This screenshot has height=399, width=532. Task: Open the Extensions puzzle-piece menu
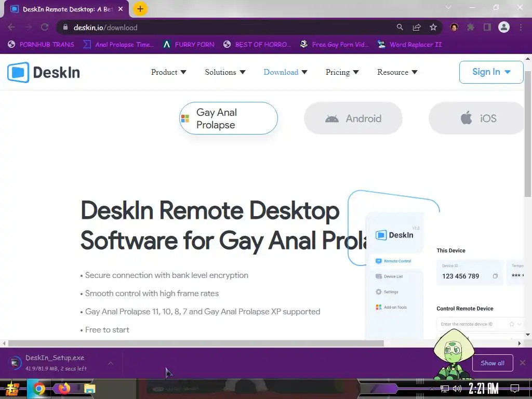[x=471, y=27]
